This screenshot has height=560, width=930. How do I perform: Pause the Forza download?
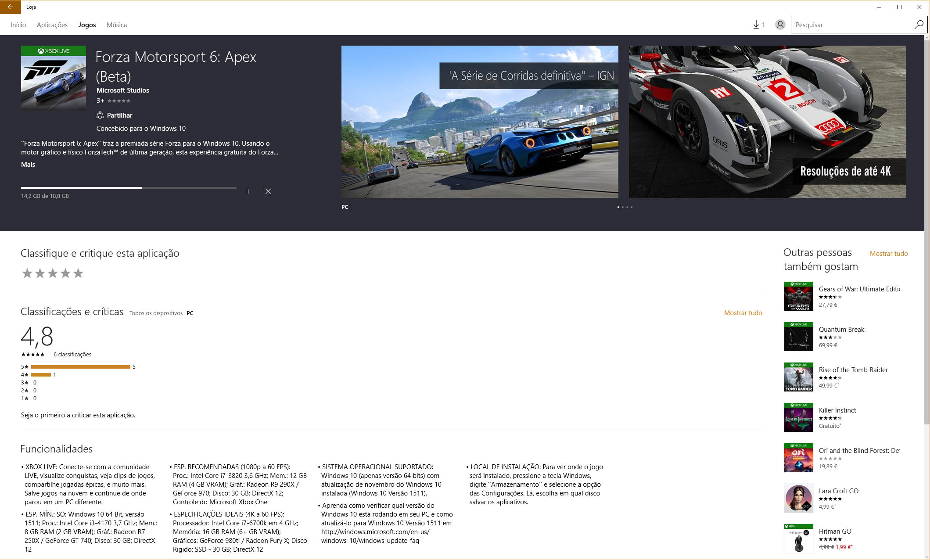[247, 191]
